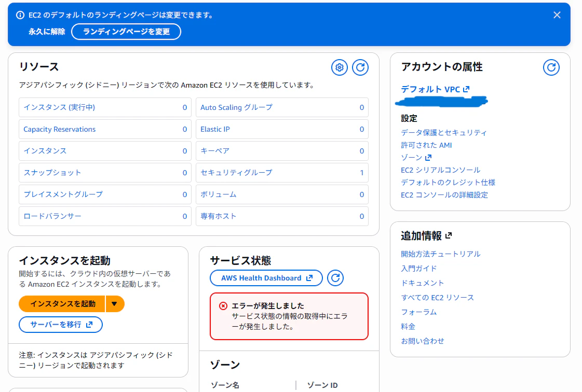Click ランディングページを変更 button
The image size is (582, 392).
pos(126,32)
